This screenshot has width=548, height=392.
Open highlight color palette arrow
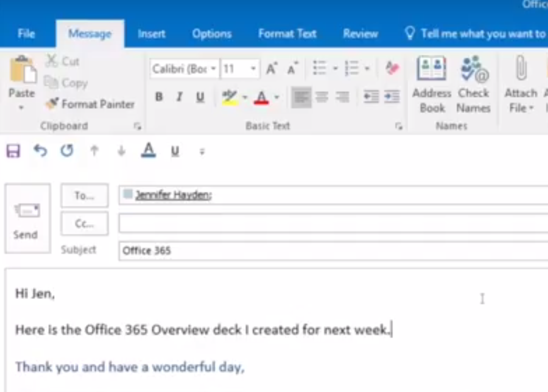[x=245, y=97]
